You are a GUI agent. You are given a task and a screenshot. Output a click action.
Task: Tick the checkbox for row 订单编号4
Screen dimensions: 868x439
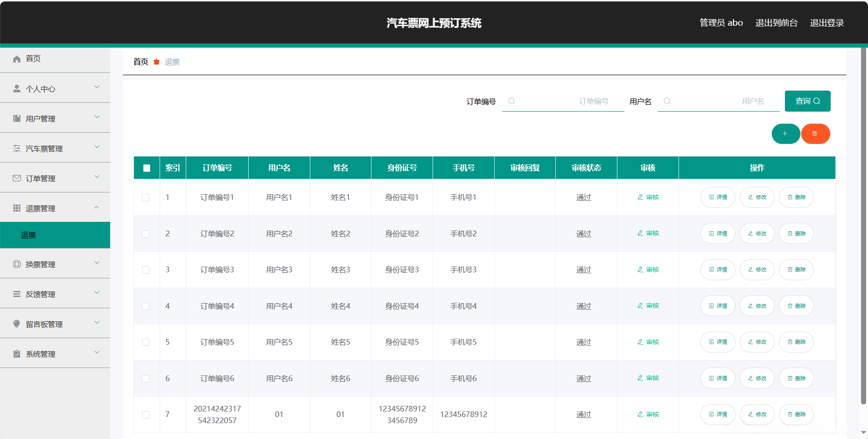point(146,306)
